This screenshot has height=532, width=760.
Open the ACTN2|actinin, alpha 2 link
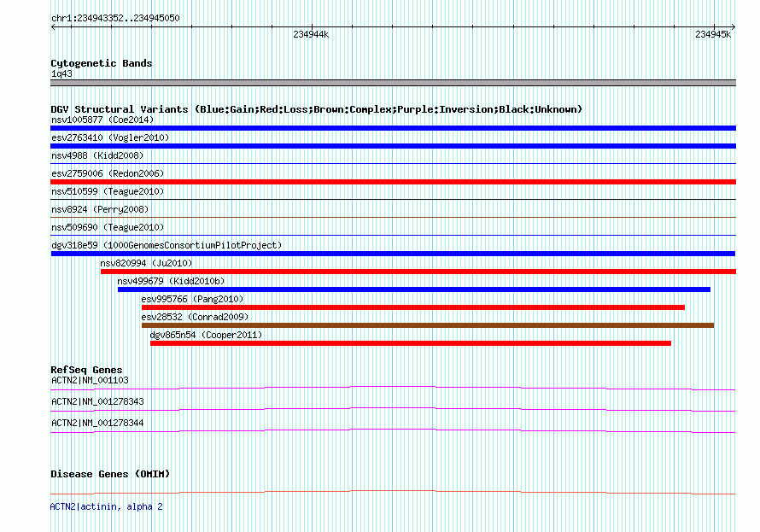point(106,506)
